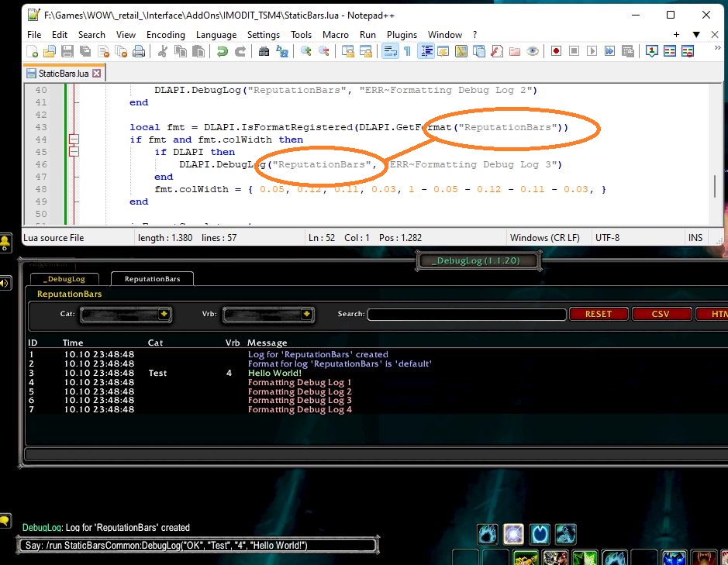Switch to the _DebugLog tab
The image size is (728, 565).
click(x=64, y=279)
